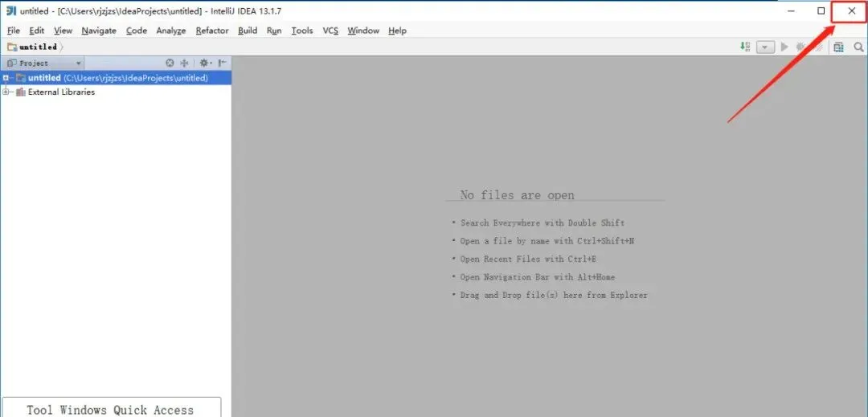Open the run configuration dropdown
Viewport: 868px width, 417px height.
(765, 47)
